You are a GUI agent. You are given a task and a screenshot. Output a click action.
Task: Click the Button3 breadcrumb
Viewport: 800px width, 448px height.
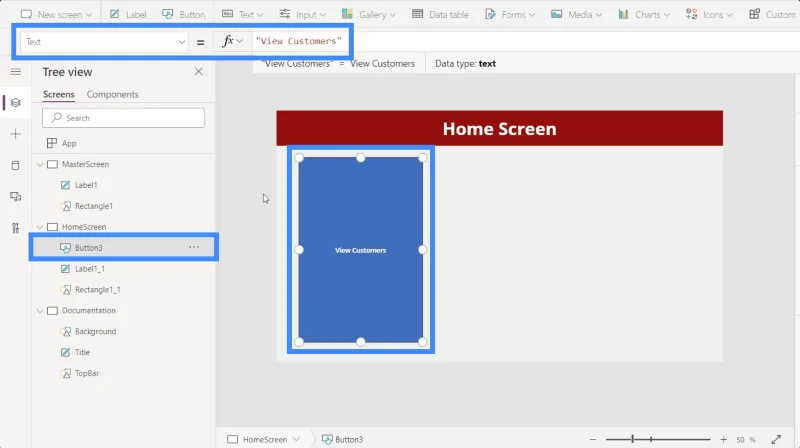coord(343,439)
